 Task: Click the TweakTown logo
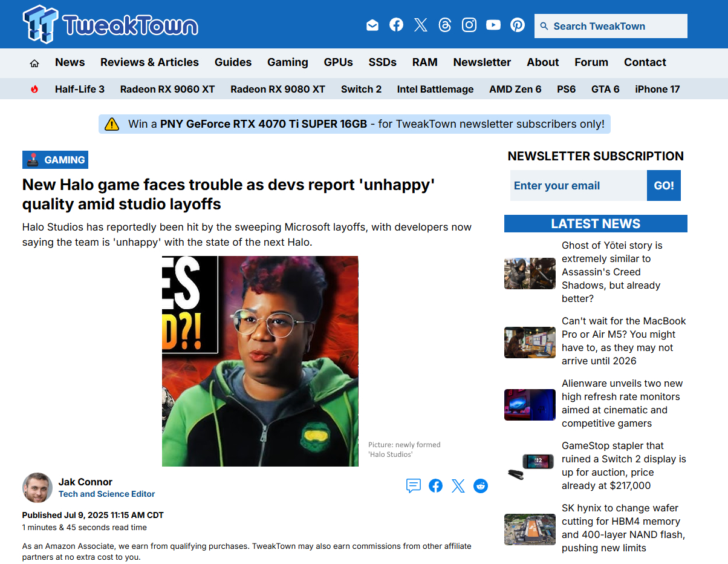point(111,25)
